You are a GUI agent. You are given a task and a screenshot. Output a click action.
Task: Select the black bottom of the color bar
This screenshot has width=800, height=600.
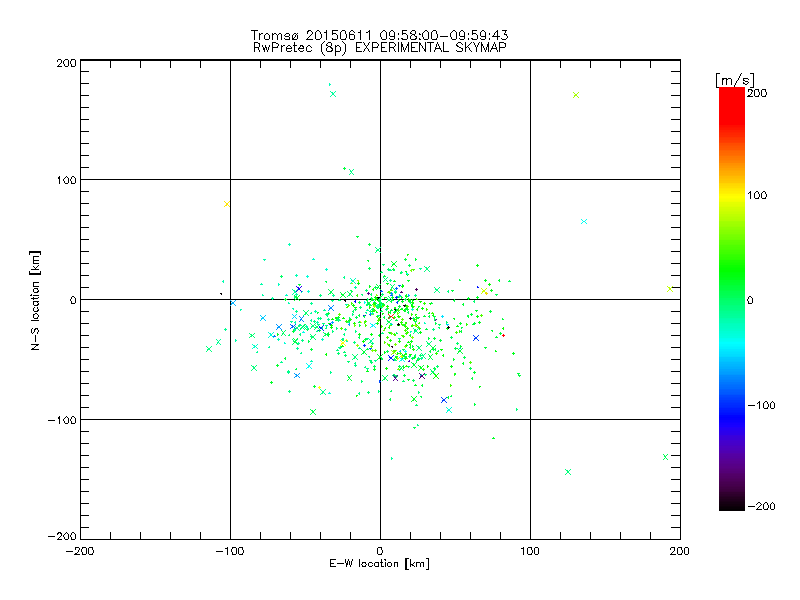731,505
